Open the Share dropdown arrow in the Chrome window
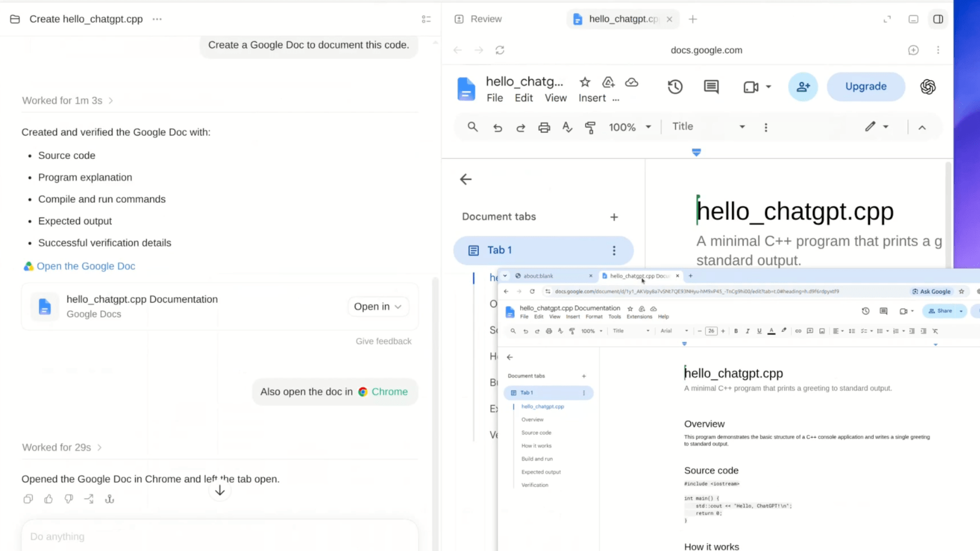 tap(961, 311)
